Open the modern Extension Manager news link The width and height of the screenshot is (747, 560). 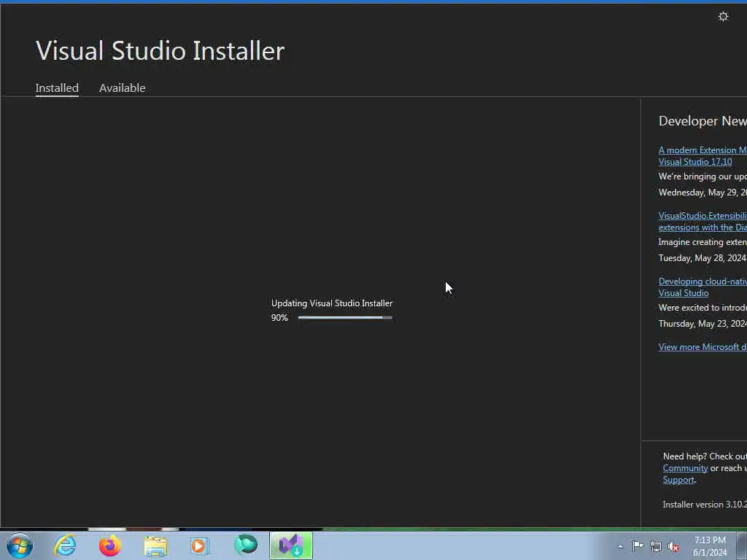tap(703, 156)
